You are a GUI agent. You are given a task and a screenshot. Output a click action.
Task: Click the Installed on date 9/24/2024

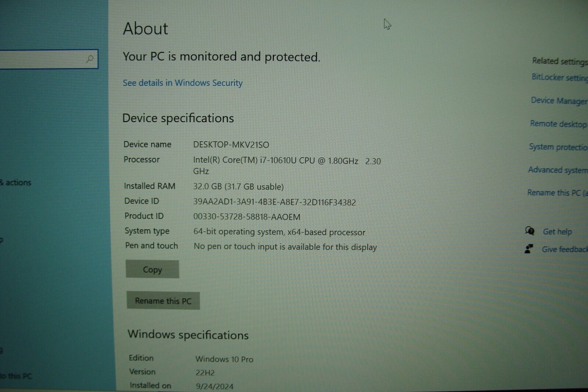pos(215,386)
